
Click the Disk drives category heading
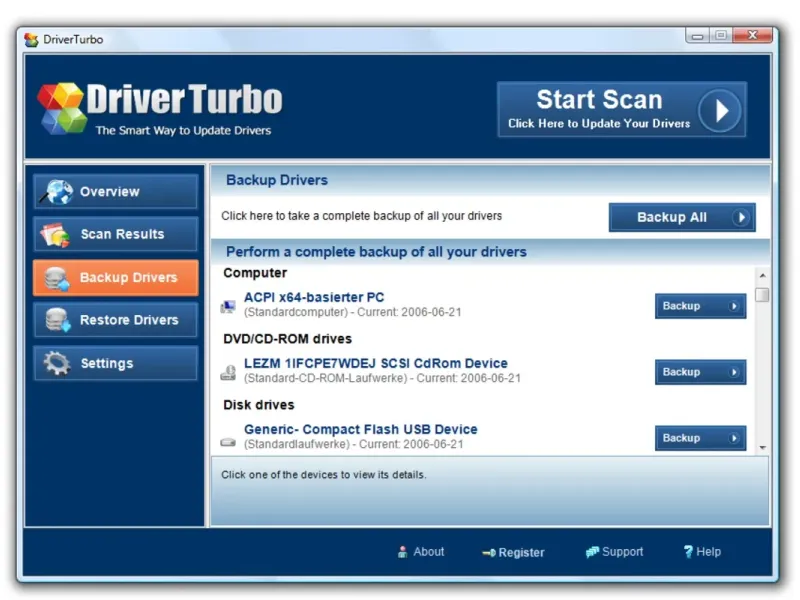pyautogui.click(x=259, y=405)
